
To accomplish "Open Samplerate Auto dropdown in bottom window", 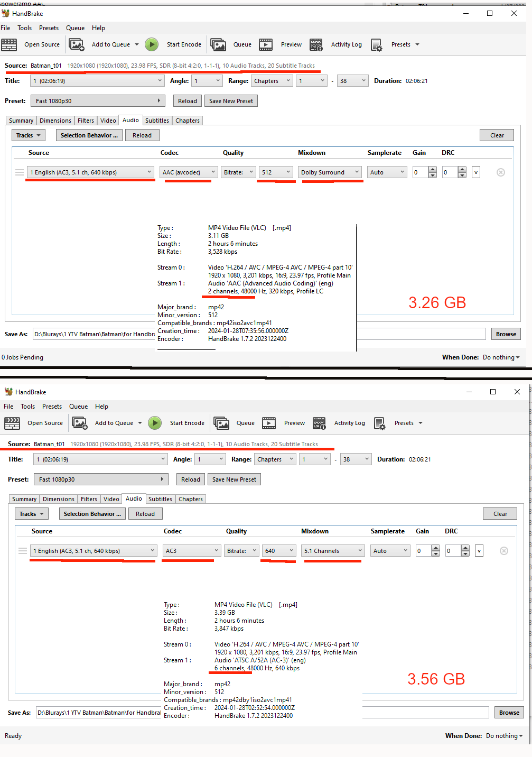I will tap(390, 551).
